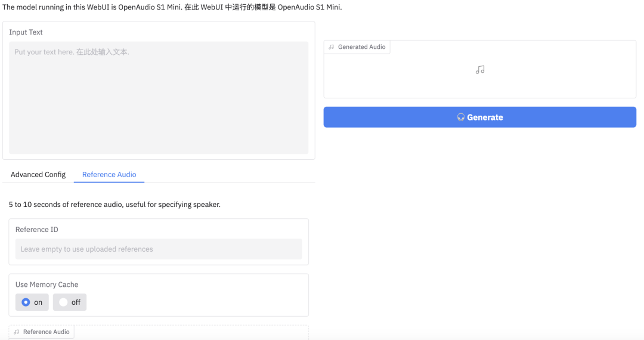This screenshot has height=340, width=644.
Task: Click the Input Text area
Action: (159, 98)
